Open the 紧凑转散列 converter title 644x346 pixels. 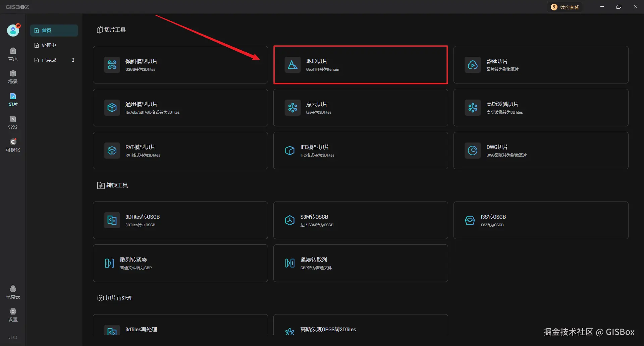coord(314,260)
